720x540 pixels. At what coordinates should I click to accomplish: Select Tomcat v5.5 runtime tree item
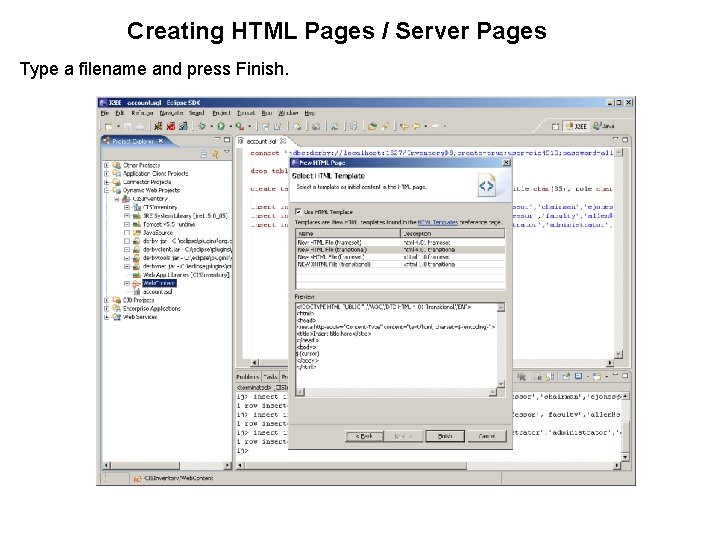[x=169, y=225]
